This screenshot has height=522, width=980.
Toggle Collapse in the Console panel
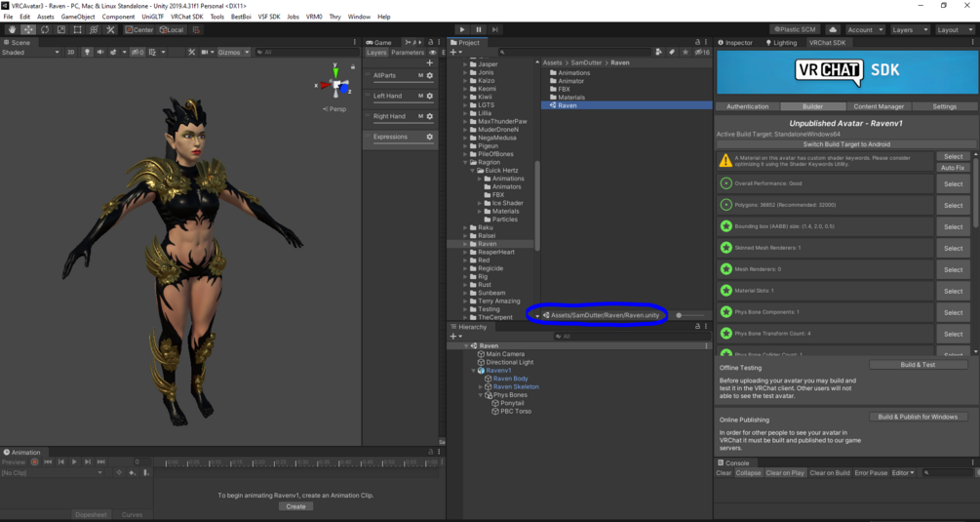(748, 473)
